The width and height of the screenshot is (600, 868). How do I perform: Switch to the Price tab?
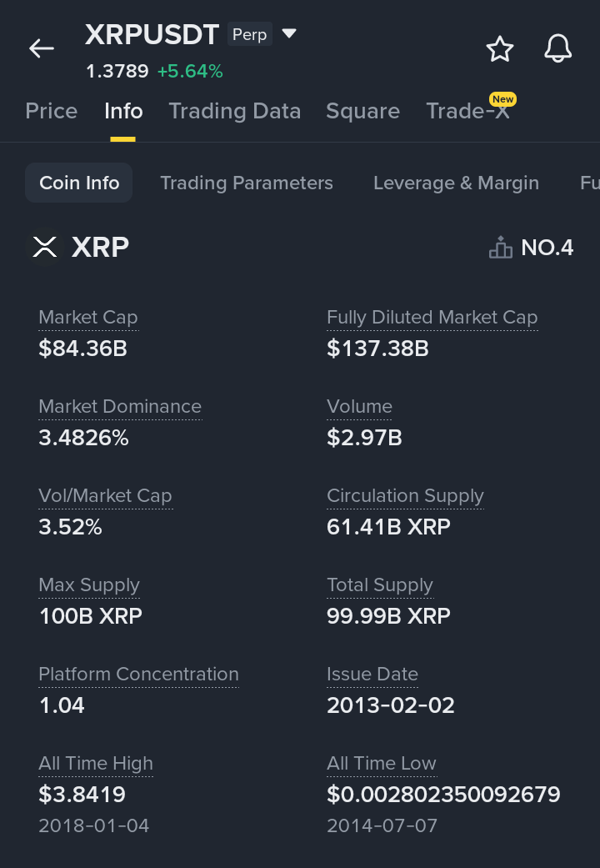pyautogui.click(x=52, y=111)
